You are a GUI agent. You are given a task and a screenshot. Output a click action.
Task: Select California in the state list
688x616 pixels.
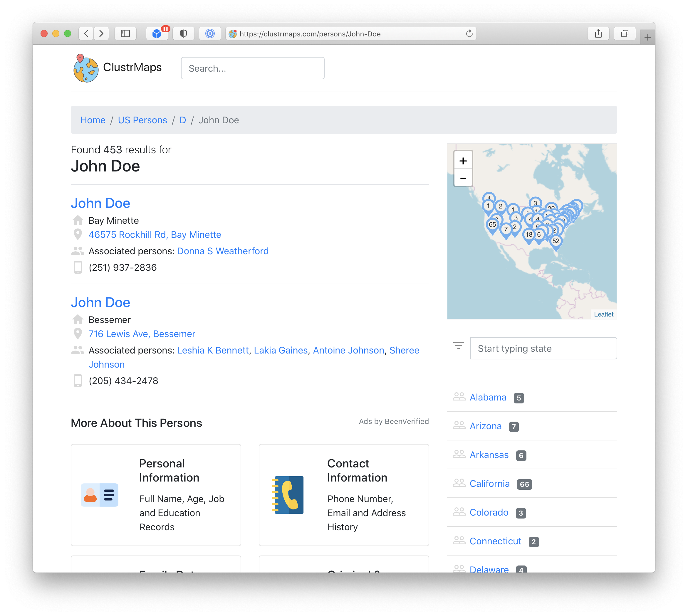pyautogui.click(x=489, y=484)
